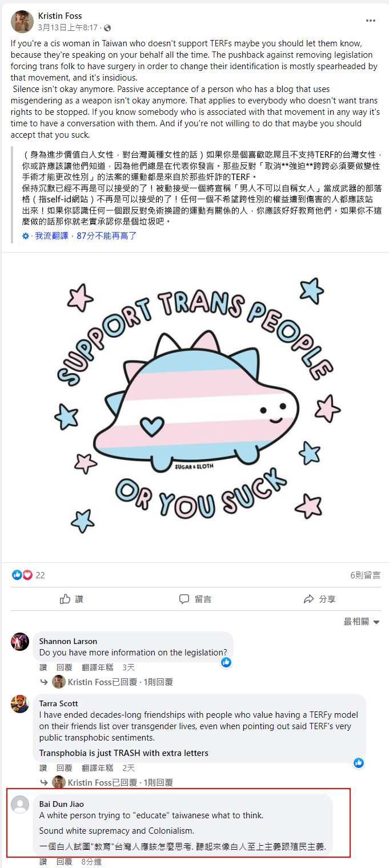Open Bai Dun Jiao's default avatar
Image resolution: width=389 pixels, height=868 pixels.
[x=20, y=805]
